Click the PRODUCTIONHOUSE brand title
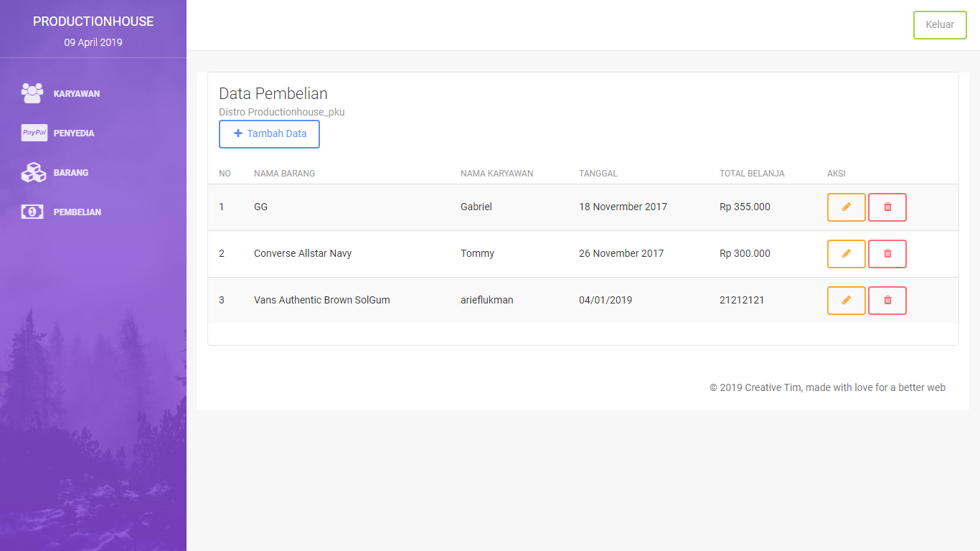The height and width of the screenshot is (551, 980). [x=93, y=22]
